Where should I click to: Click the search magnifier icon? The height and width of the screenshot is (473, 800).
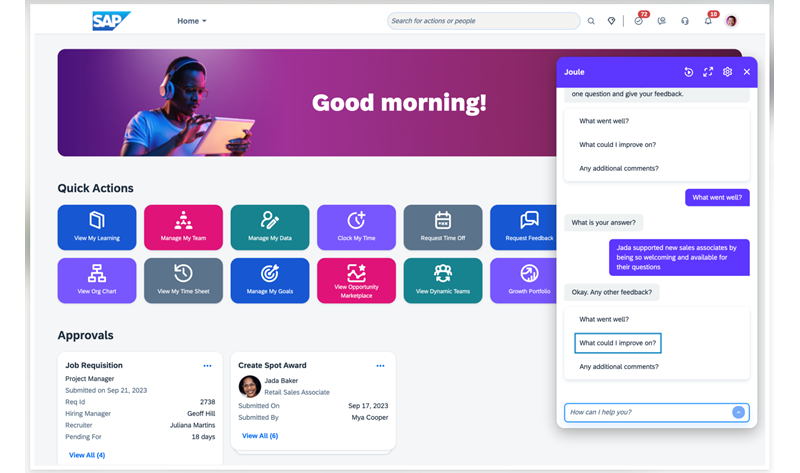591,21
